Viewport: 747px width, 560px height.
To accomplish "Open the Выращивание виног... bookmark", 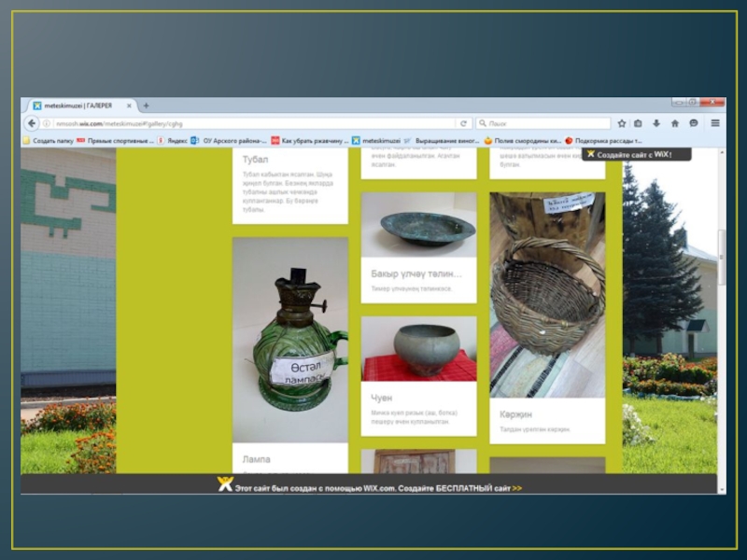I will point(442,141).
